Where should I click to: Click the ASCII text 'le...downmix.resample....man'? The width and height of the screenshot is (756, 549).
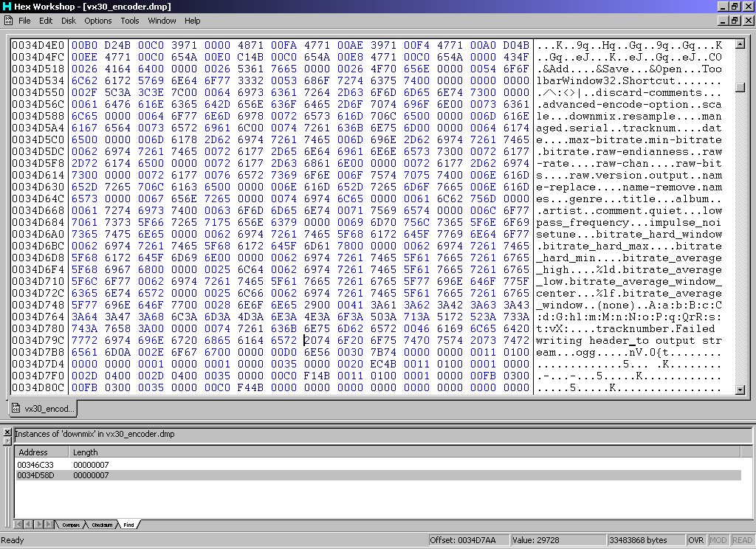[x=629, y=116]
